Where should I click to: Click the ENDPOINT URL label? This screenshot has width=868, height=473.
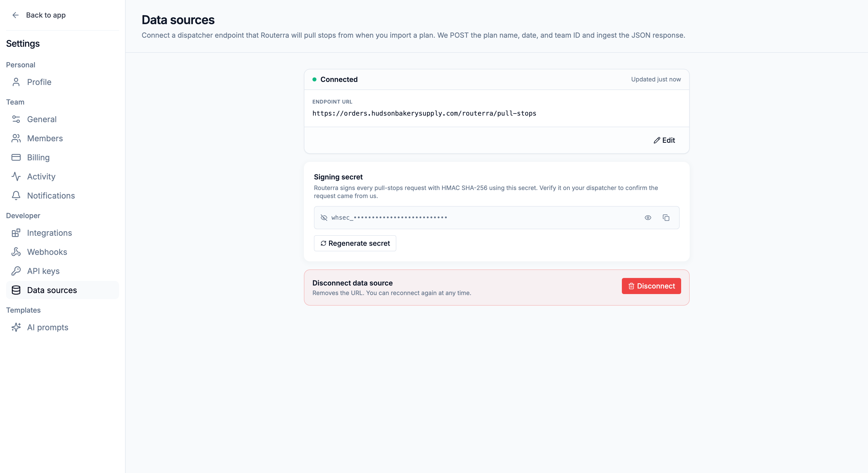332,102
